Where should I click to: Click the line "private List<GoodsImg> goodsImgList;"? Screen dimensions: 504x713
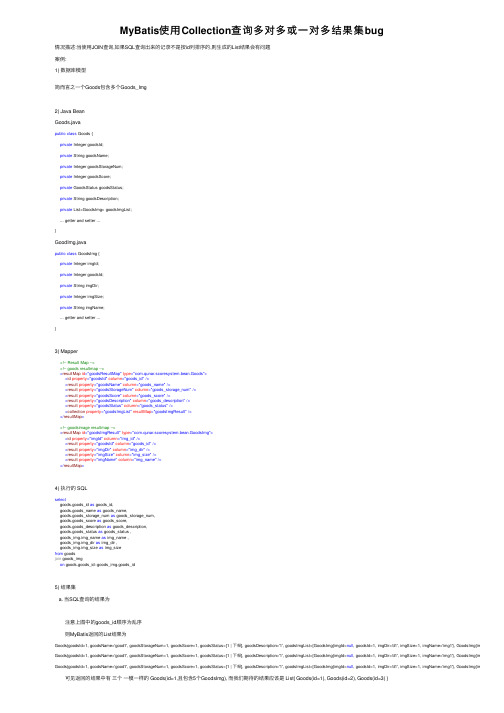pos(96,210)
